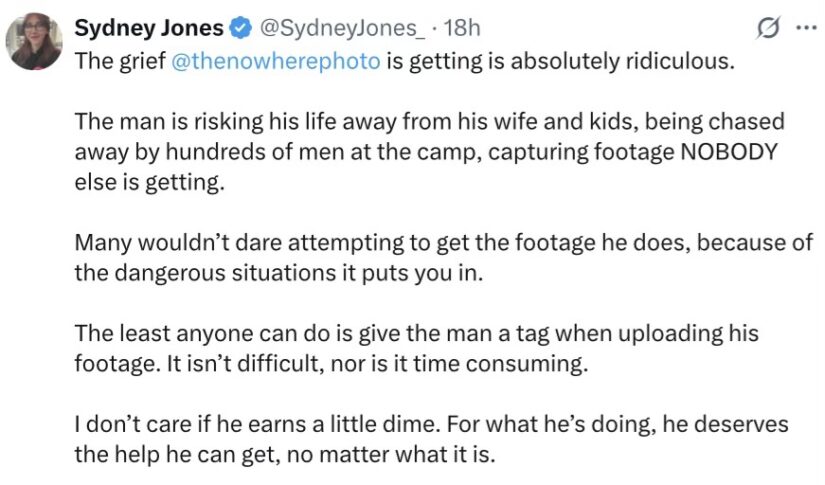Click the sentence "It isn't difficult, nor is it time consuming"
This screenshot has width=825, height=485.
click(377, 363)
